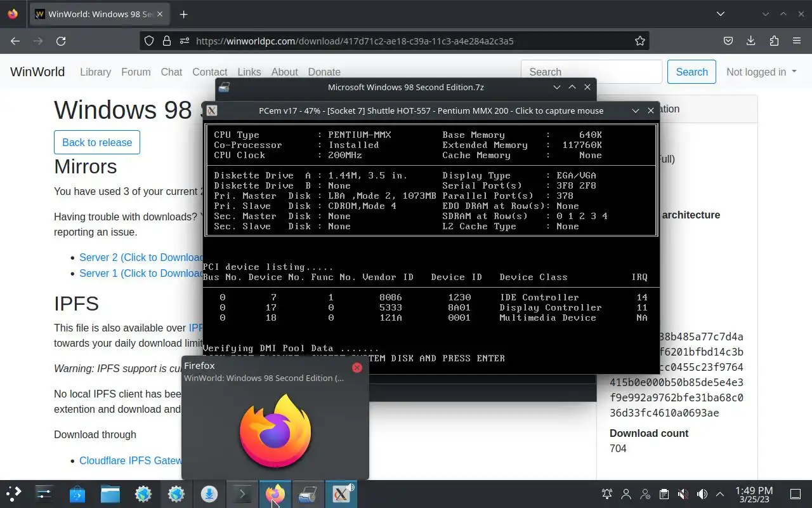Image resolution: width=812 pixels, height=508 pixels.
Task: Open the Links nav item
Action: pyautogui.click(x=249, y=72)
